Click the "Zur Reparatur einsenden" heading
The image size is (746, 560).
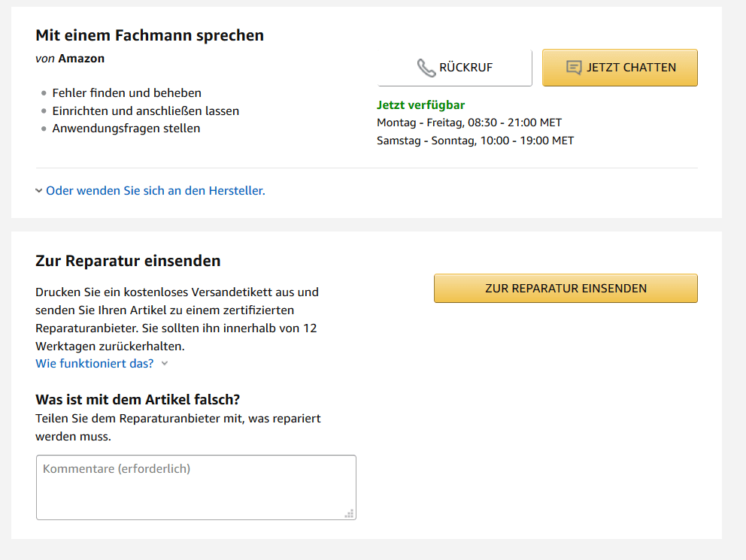(128, 261)
